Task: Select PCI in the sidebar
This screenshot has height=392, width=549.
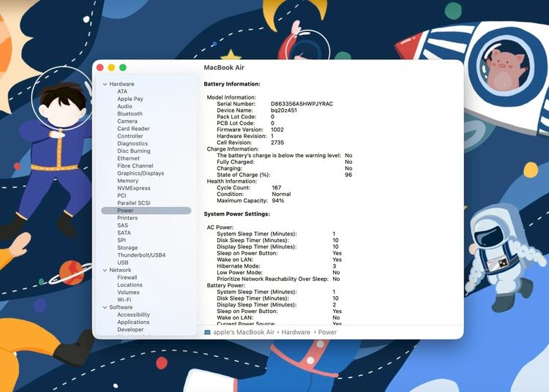Action: (122, 195)
